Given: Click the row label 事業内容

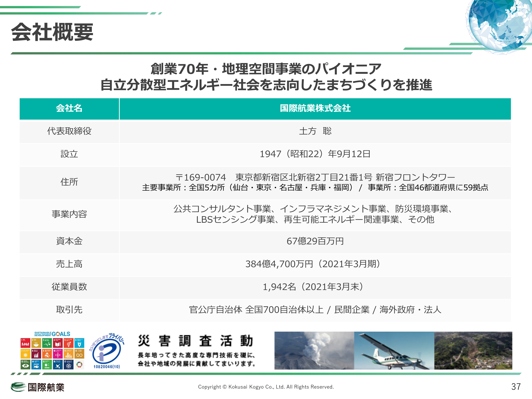Looking at the screenshot, I should 69,214.
